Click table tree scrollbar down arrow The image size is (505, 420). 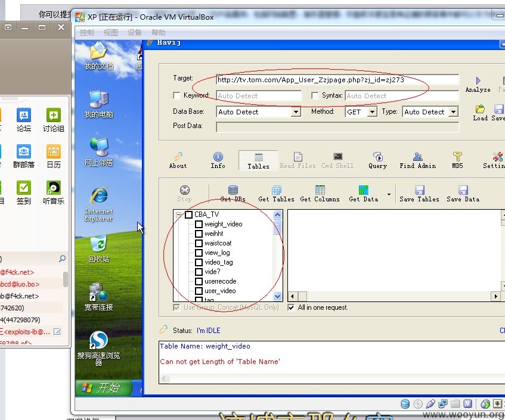(x=278, y=296)
